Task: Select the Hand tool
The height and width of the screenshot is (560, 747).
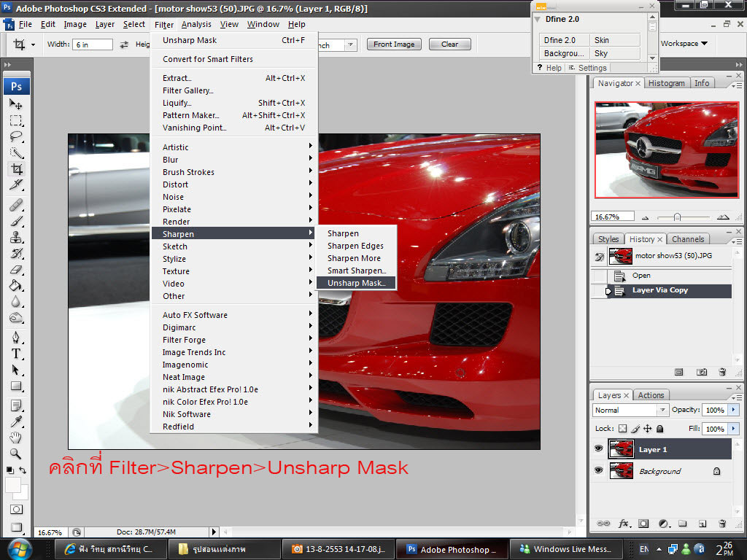Action: [16, 437]
